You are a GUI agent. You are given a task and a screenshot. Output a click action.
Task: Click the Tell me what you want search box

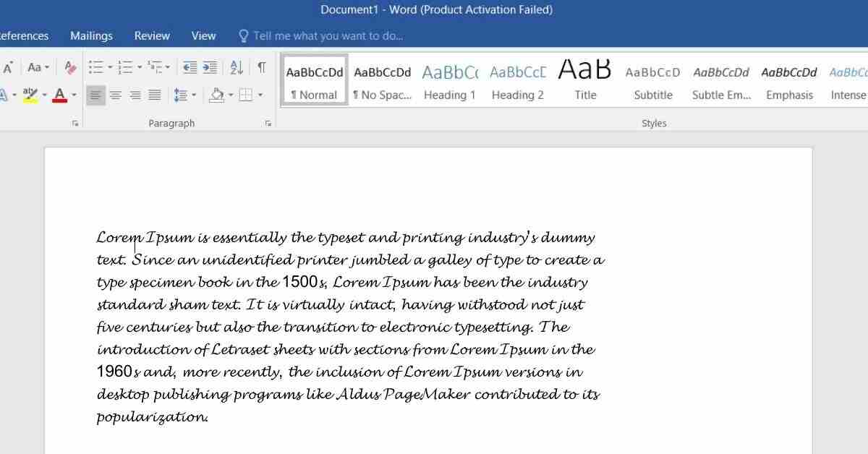point(328,35)
